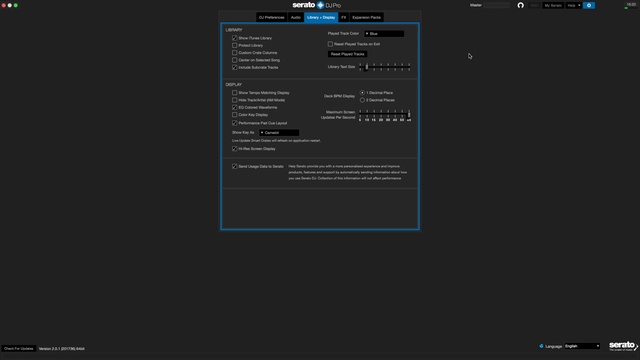Screen dimensions: 640x360
Task: Click the headphone icon in top bar
Action: tap(520, 5)
